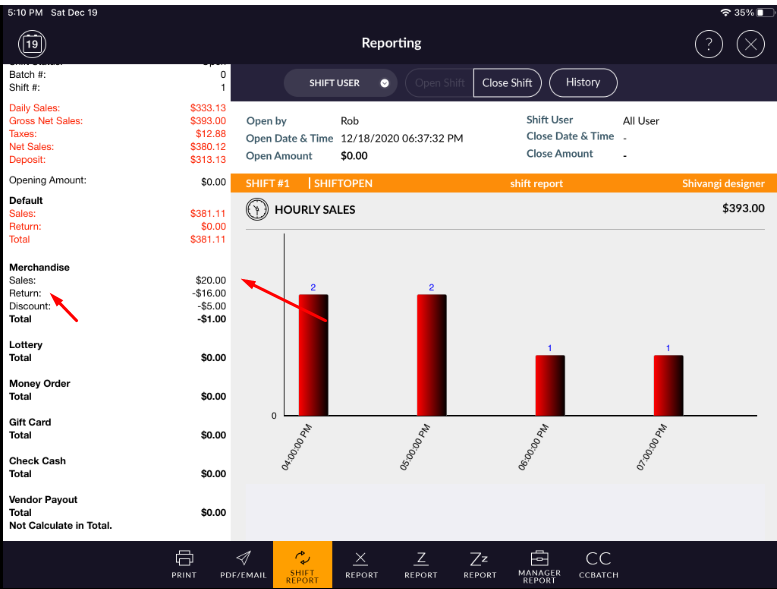Click the orange Shift #1 header bar
The height and width of the screenshot is (589, 777).
click(503, 184)
